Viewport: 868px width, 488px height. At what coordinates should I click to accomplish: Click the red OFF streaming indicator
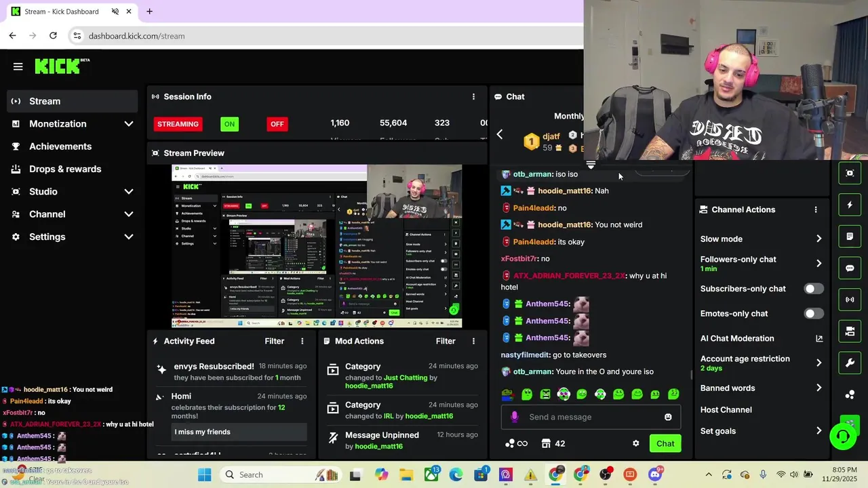pos(277,124)
